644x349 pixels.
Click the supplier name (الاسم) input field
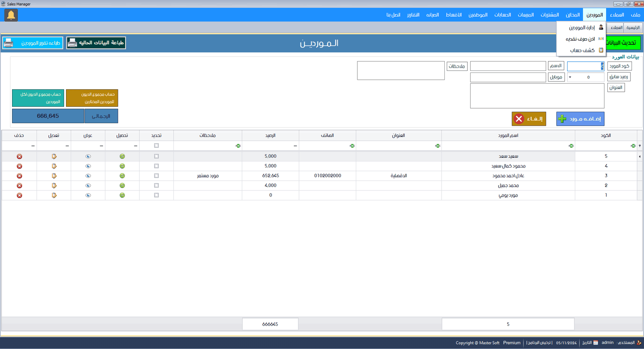click(508, 66)
